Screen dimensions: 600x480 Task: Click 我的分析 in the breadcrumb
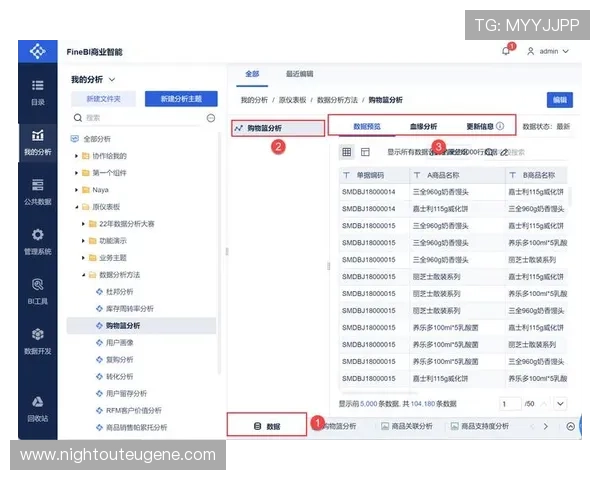point(254,100)
